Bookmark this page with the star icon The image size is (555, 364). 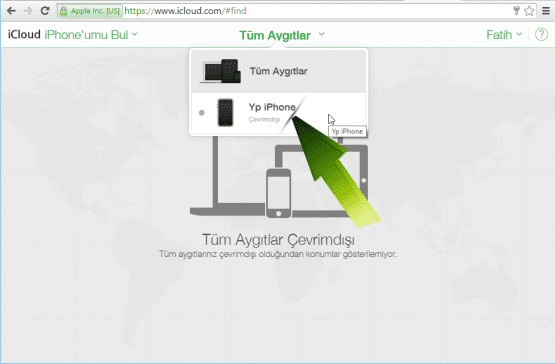(x=529, y=11)
